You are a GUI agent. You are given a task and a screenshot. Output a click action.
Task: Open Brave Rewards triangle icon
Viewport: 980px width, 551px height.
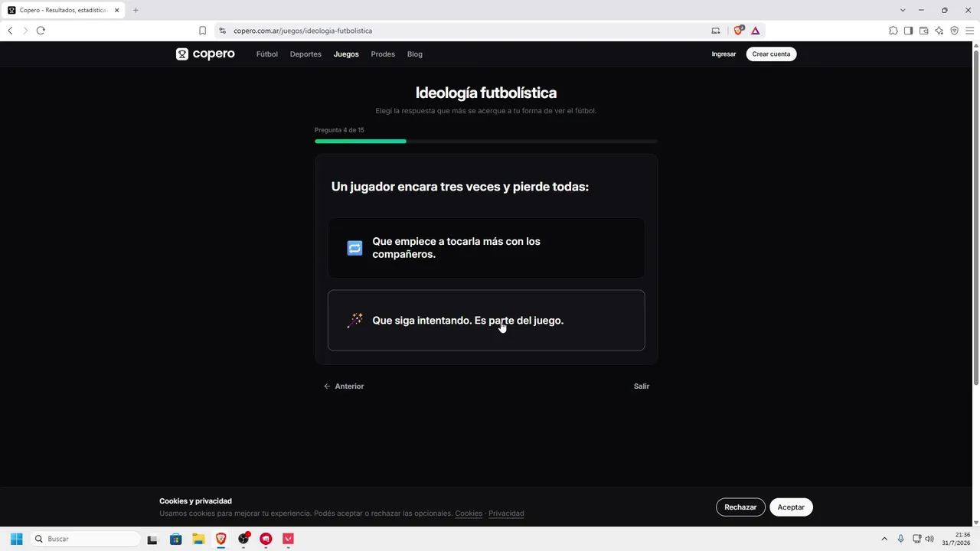[755, 31]
